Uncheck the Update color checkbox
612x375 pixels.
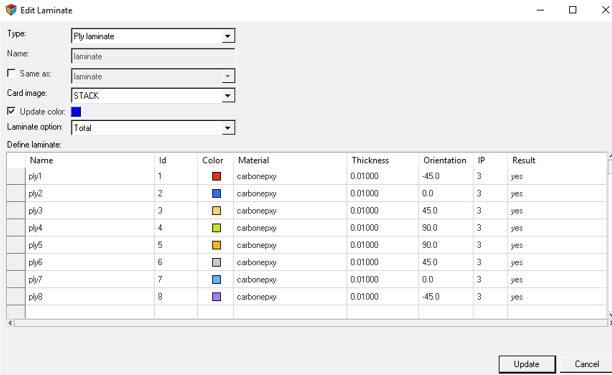11,111
